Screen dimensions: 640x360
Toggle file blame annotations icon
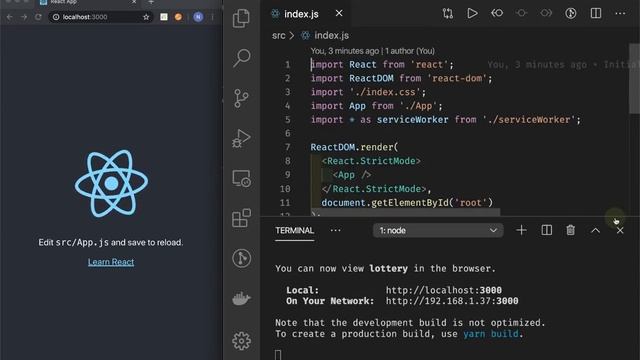pos(571,13)
